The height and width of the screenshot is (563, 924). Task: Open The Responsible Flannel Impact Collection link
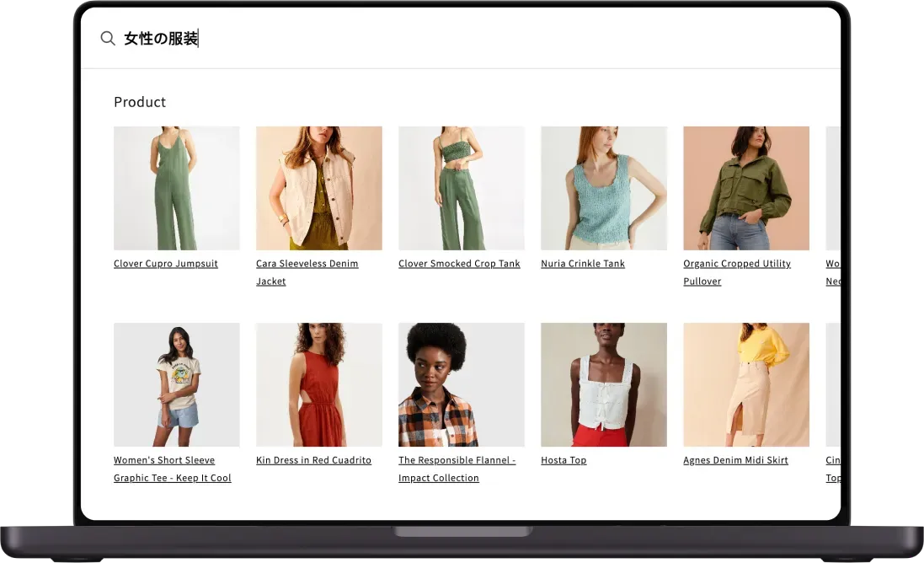click(x=457, y=469)
